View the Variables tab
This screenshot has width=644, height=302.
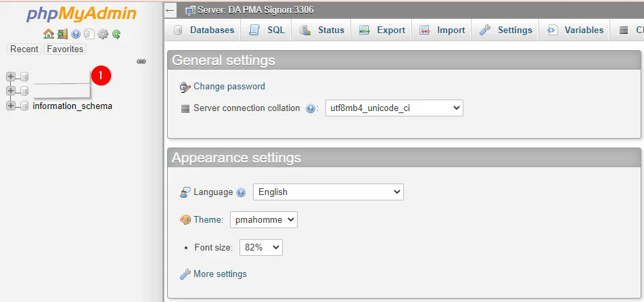click(574, 30)
